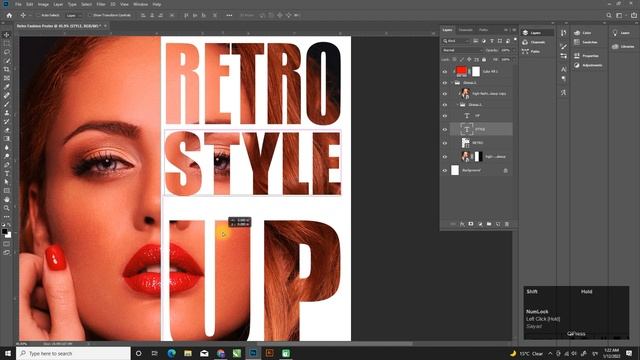640x360 pixels.
Task: Collapse the nested second group
Action: click(x=458, y=105)
